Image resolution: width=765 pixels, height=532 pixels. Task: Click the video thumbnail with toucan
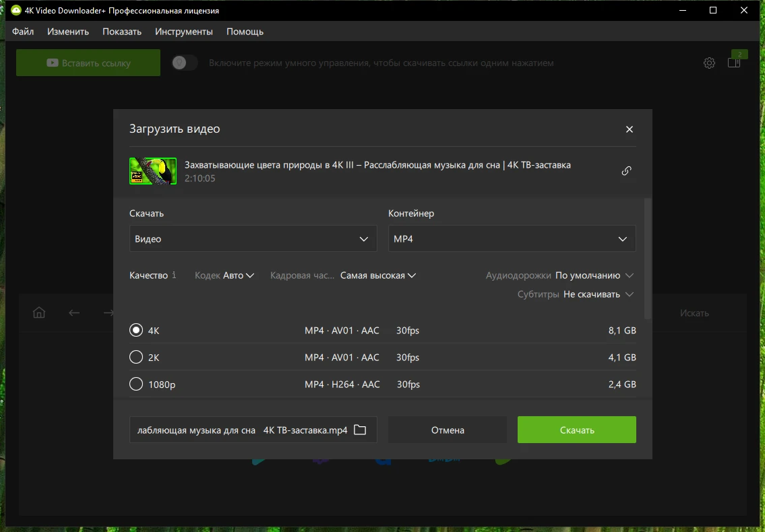(153, 171)
